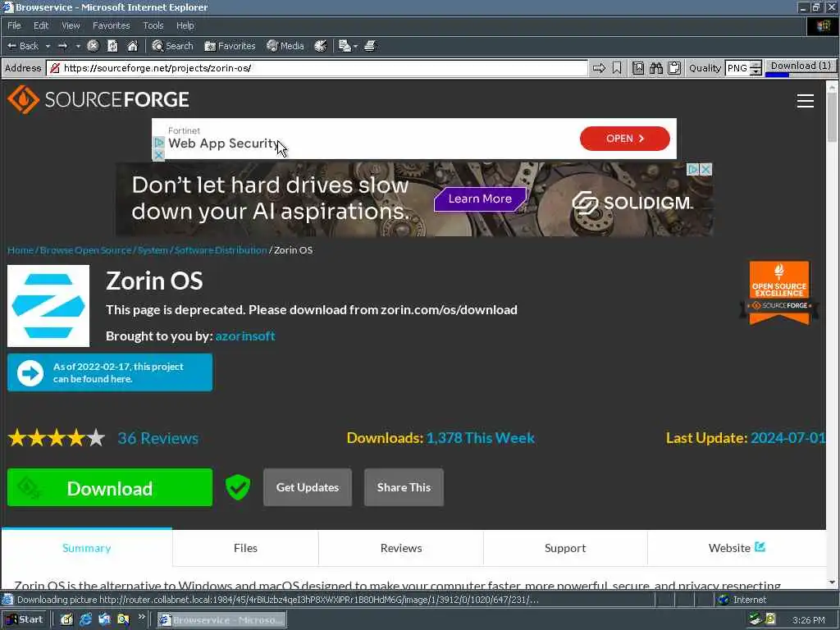Open the hamburger menu on SourceForge
840x630 pixels.
805,101
